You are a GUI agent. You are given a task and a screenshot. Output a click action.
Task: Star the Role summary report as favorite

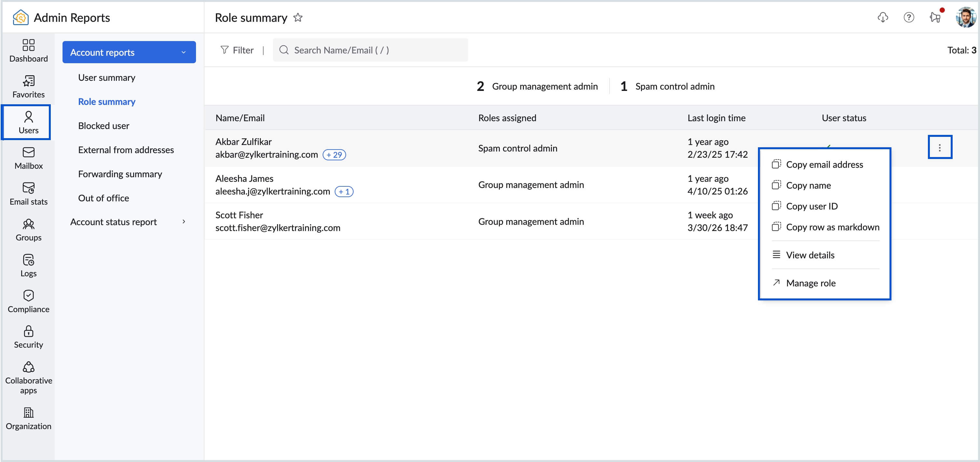[x=299, y=18]
